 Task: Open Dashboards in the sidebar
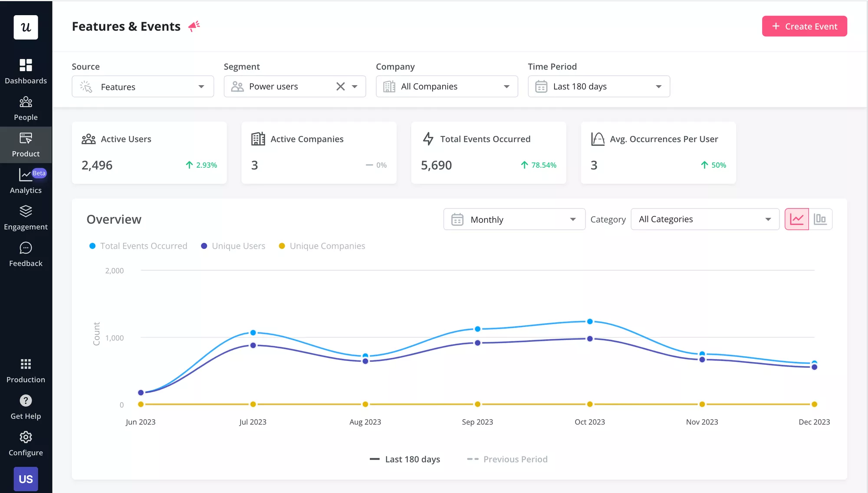coord(26,71)
